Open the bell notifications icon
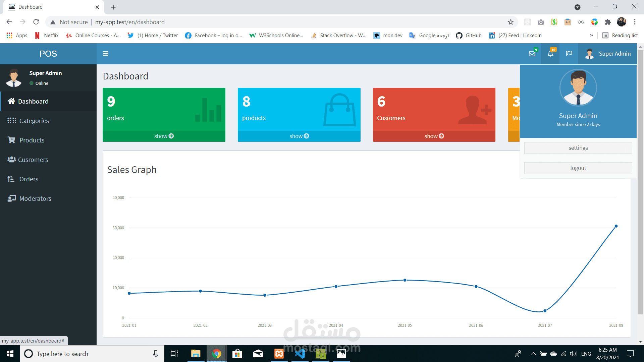The height and width of the screenshot is (362, 644). coord(550,54)
